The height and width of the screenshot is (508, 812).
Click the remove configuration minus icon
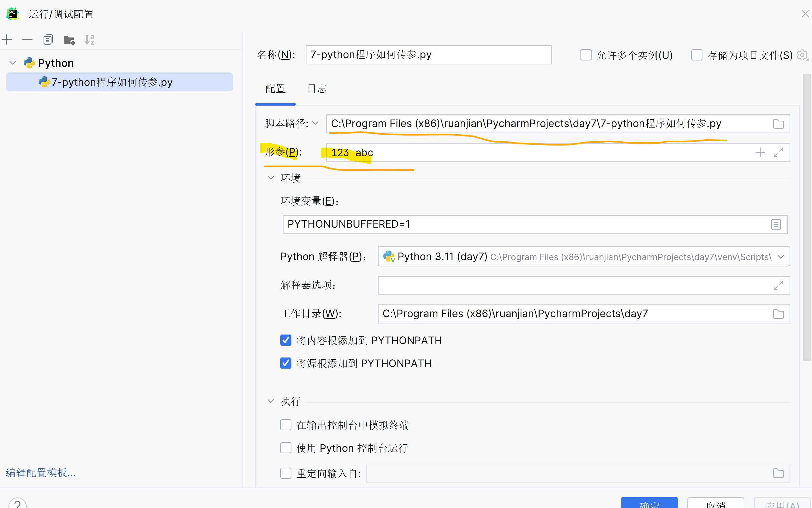[x=27, y=40]
